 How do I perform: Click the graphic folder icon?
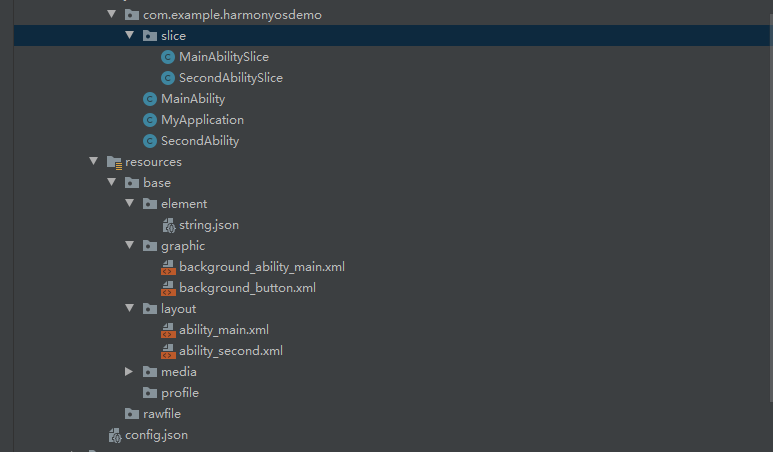tap(150, 245)
